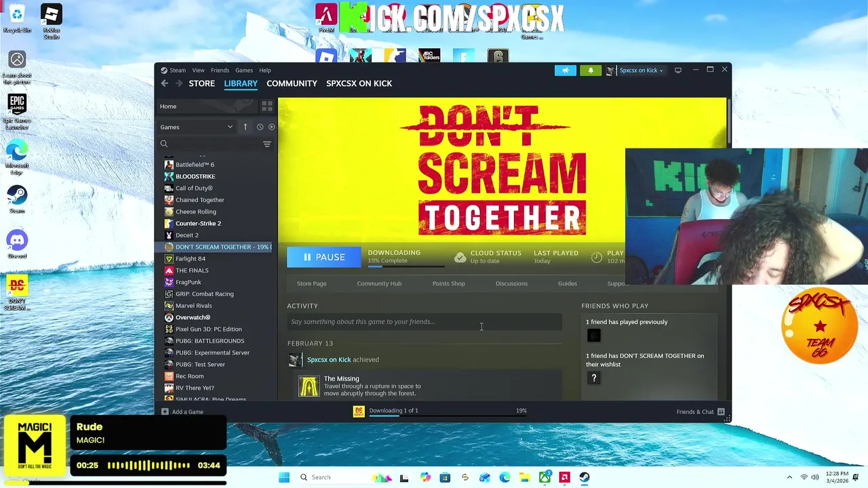Open the Games menu

[244, 70]
